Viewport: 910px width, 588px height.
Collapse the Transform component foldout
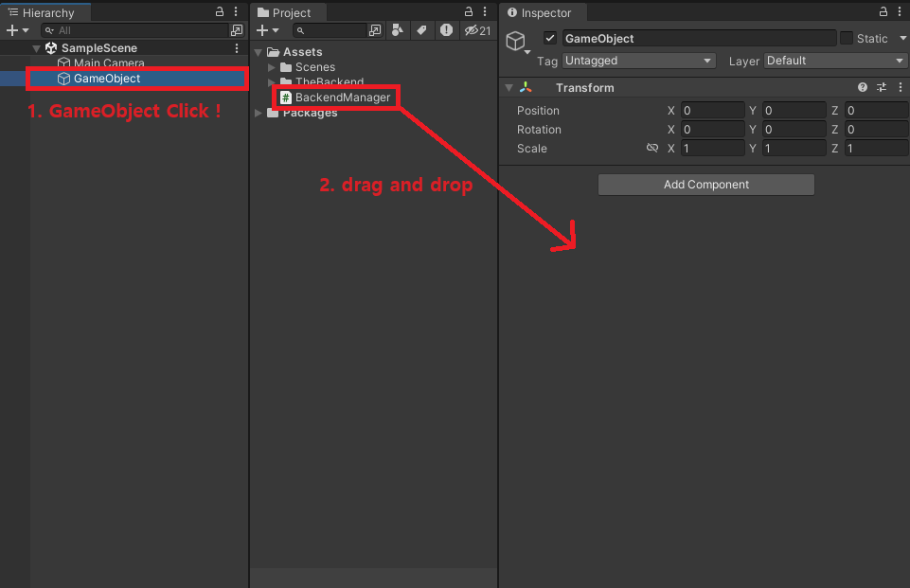click(509, 88)
